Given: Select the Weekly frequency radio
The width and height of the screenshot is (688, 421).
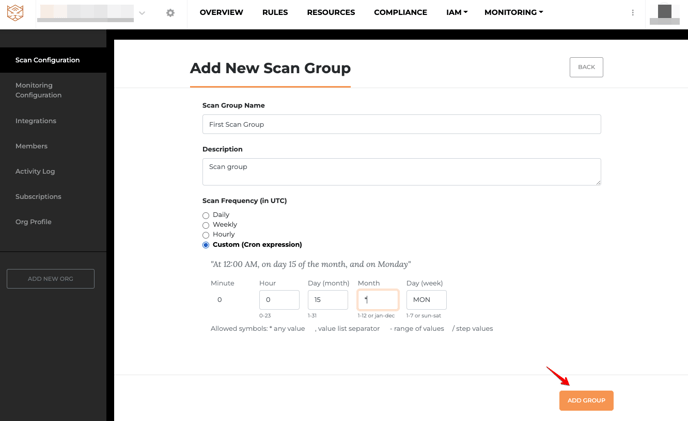Looking at the screenshot, I should [x=205, y=225].
